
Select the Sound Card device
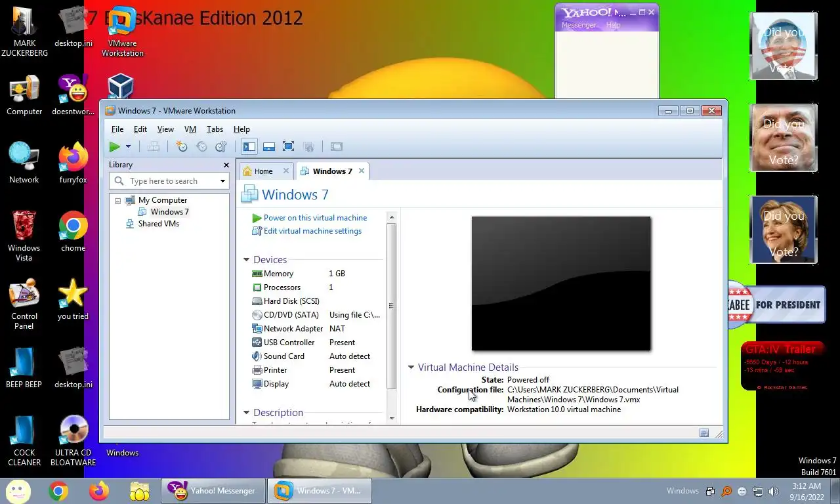coord(316,356)
